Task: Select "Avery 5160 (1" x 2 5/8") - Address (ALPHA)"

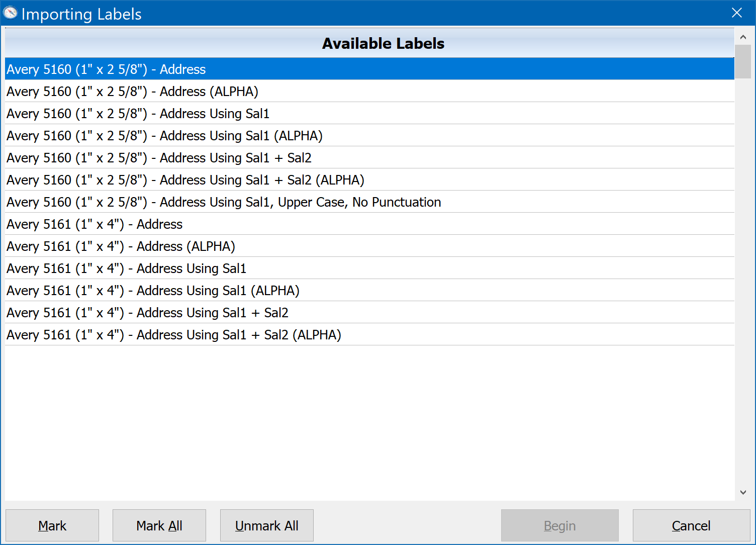Action: [x=370, y=91]
